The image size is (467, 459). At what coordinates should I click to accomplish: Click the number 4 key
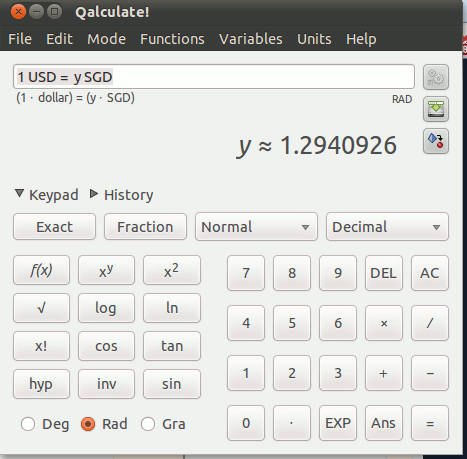coord(246,323)
